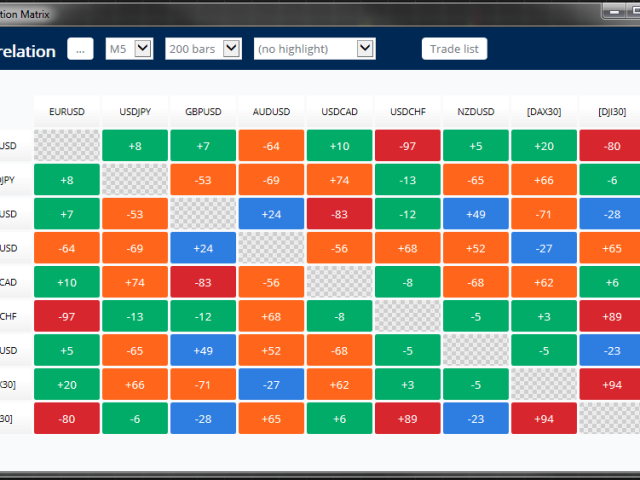Click the USDCAD column header
The image size is (640, 480).
pyautogui.click(x=339, y=112)
